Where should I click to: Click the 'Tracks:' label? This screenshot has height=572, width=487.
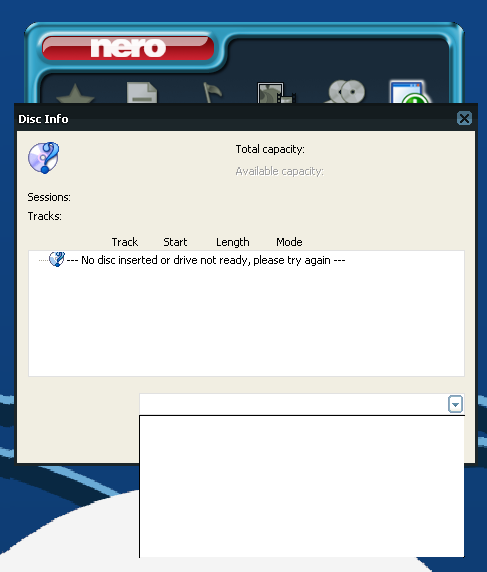pos(45,216)
